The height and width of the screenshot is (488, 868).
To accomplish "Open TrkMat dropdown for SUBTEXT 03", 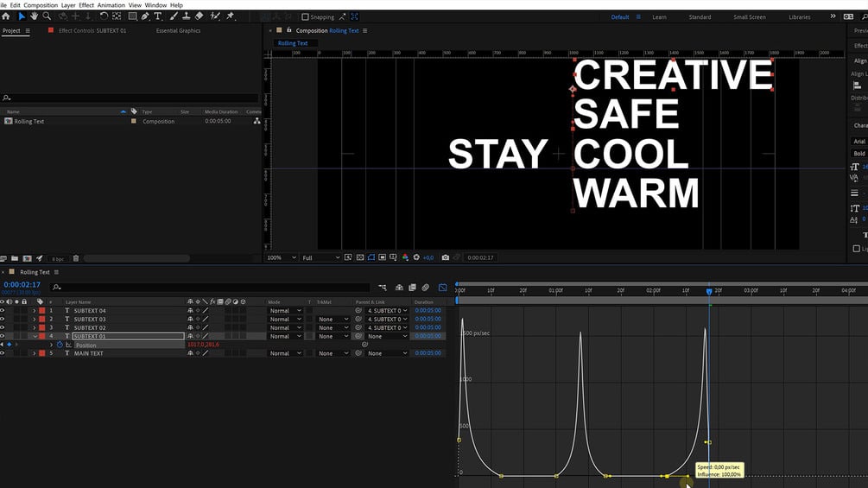I will click(x=333, y=320).
